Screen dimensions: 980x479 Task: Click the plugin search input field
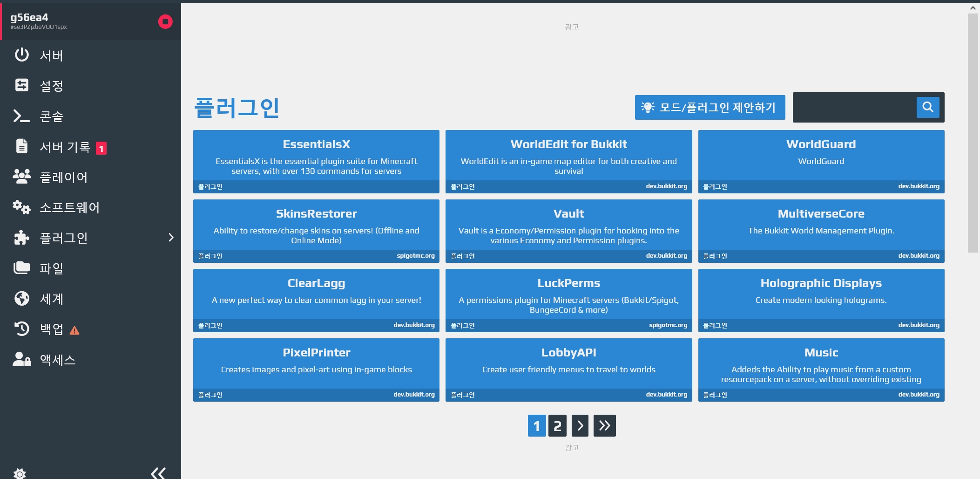tap(855, 107)
